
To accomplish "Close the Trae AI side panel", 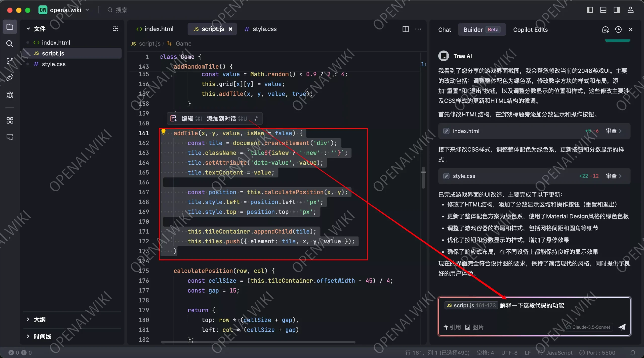I will pyautogui.click(x=630, y=30).
